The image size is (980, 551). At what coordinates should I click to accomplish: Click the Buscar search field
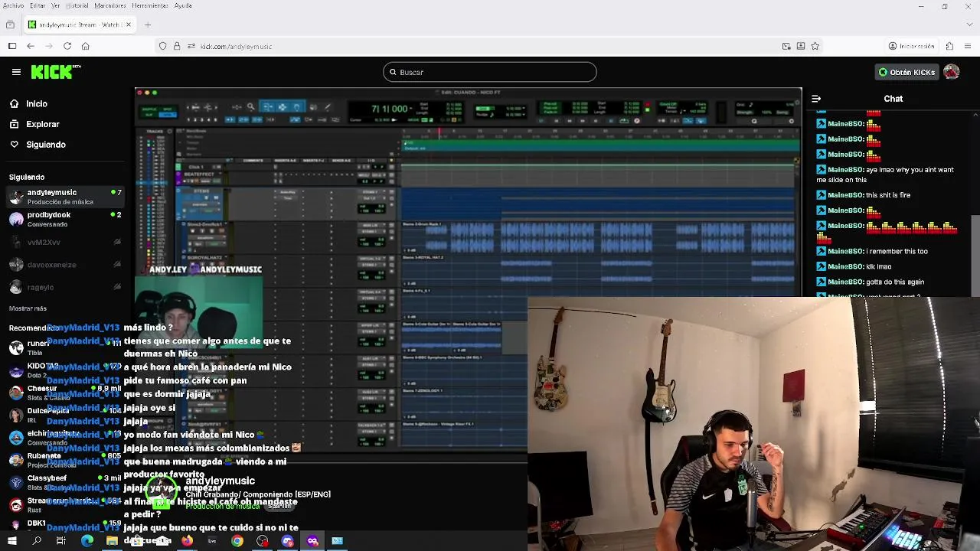[490, 72]
